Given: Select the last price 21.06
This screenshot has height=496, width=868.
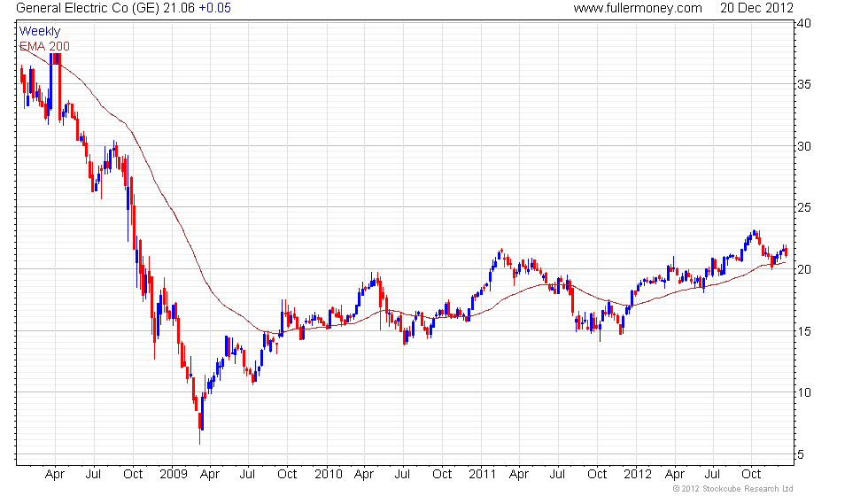Looking at the screenshot, I should [x=178, y=8].
